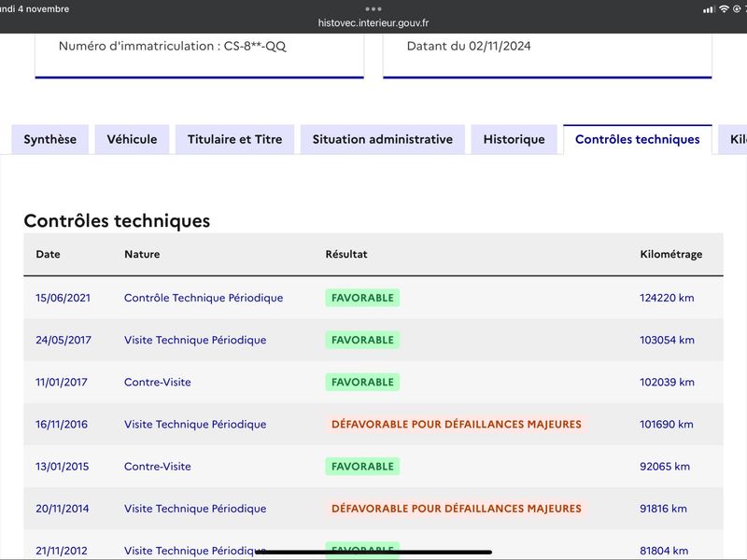Viewport: 747px width, 560px height.
Task: Tap the histovec.interieur.gouv.fr address bar
Action: click(373, 22)
